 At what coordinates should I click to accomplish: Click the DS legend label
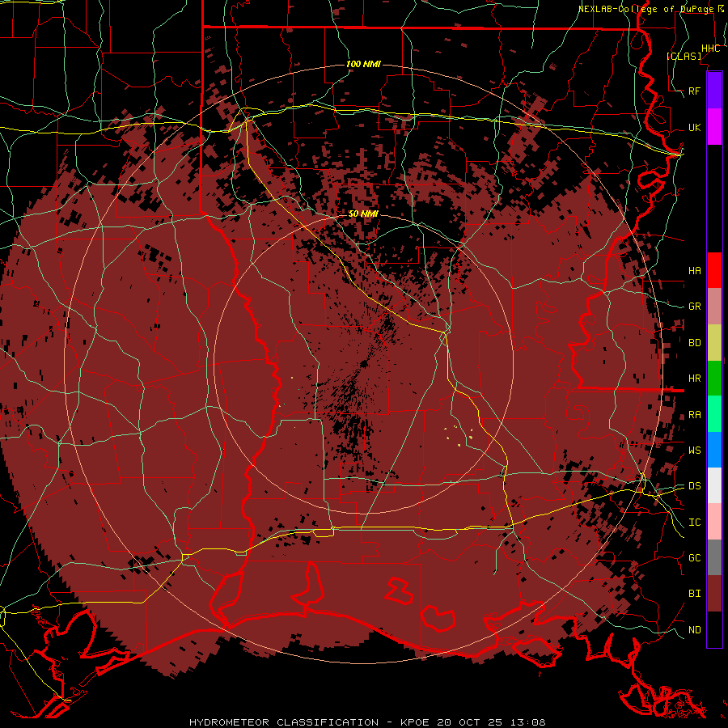tap(694, 485)
